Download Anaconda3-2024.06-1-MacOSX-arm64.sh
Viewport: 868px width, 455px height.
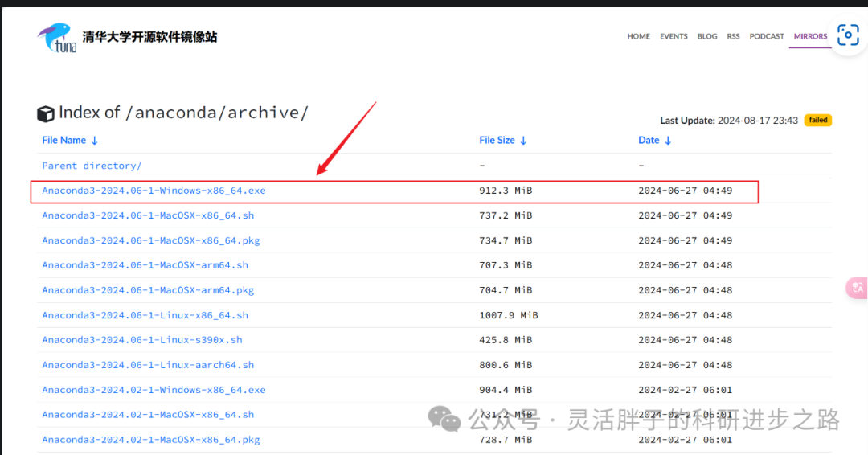[145, 265]
